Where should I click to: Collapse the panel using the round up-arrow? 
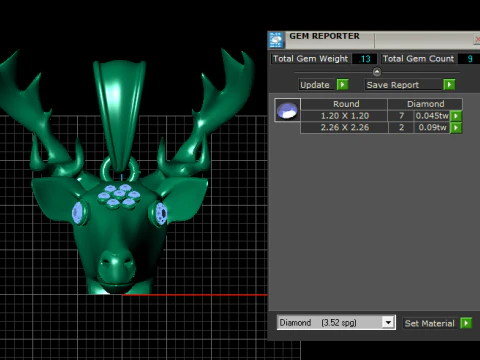377,72
